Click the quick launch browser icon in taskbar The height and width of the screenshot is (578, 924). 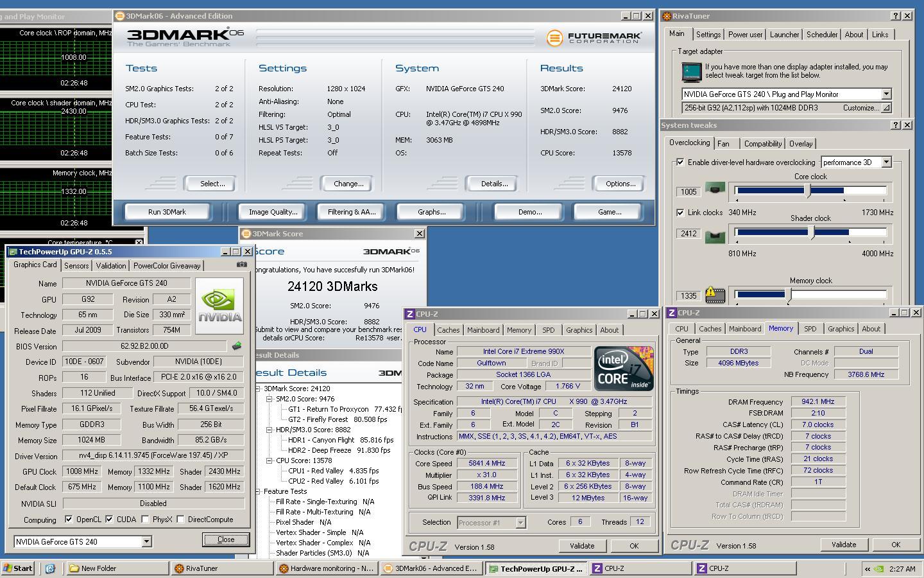(50, 568)
